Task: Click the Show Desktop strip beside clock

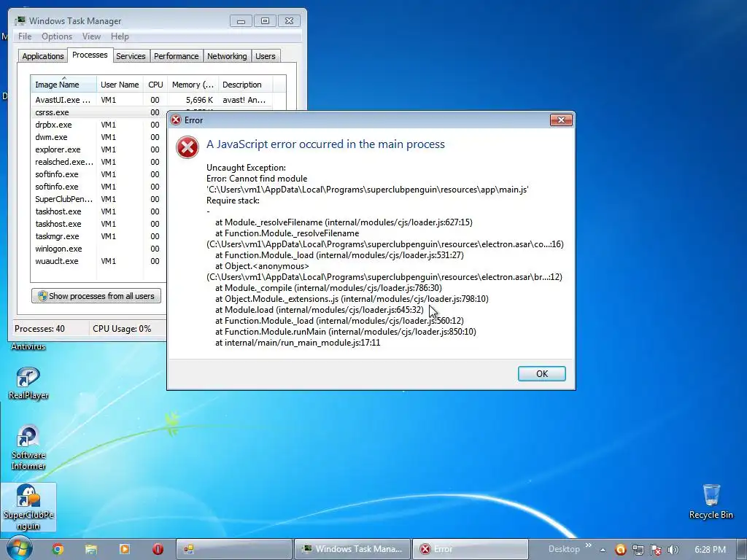Action: (x=742, y=549)
